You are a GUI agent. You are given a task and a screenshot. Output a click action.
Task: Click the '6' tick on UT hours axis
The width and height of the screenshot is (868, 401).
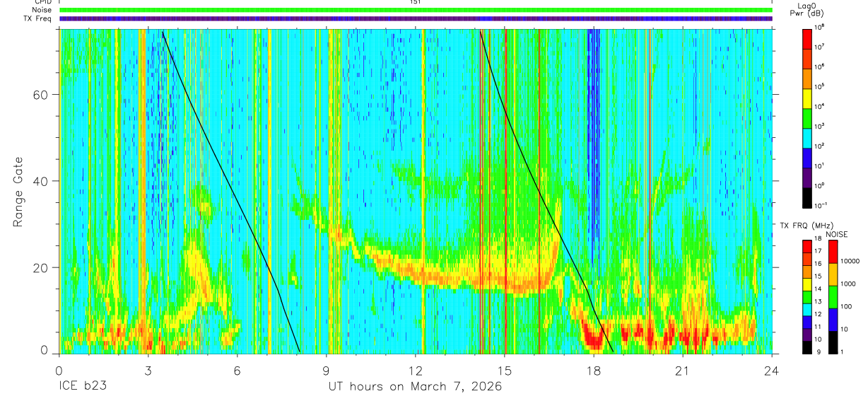237,370
